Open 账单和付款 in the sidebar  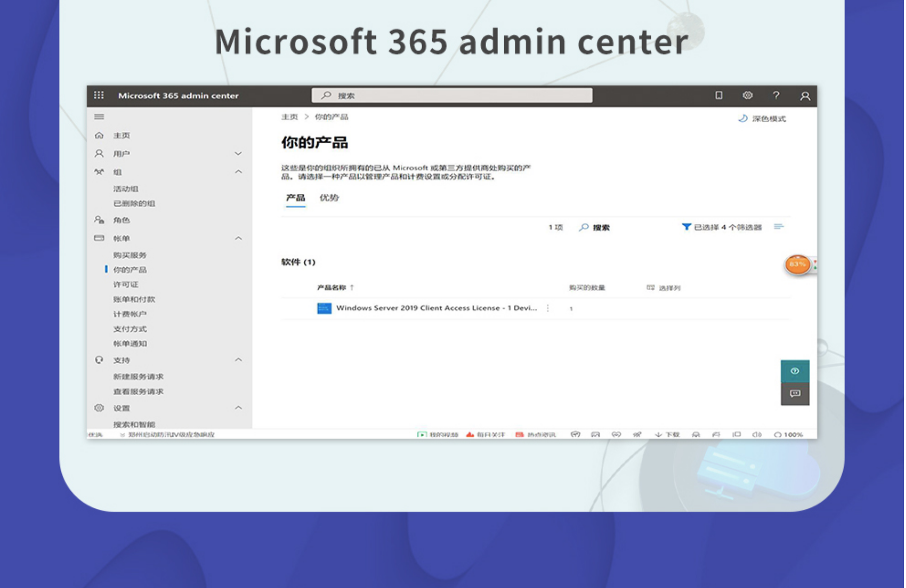[134, 299]
